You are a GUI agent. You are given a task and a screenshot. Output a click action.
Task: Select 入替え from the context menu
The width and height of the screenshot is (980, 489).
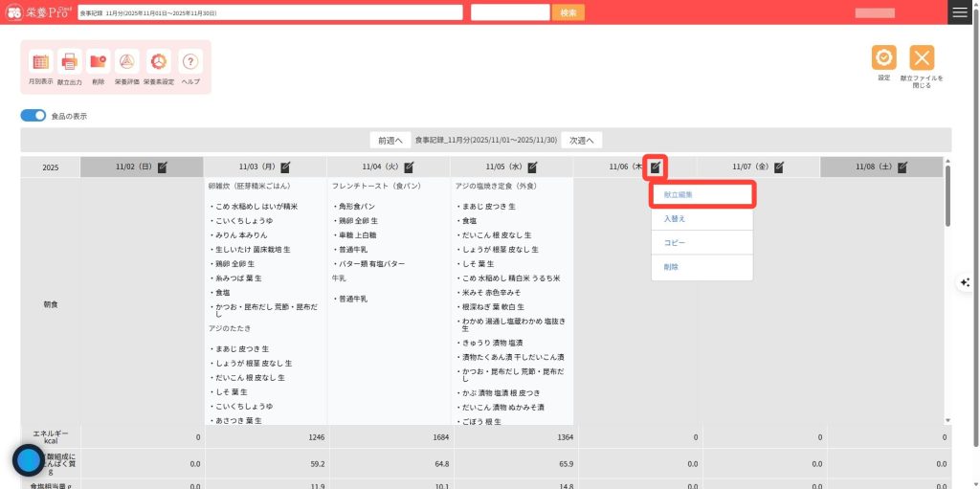tap(703, 219)
